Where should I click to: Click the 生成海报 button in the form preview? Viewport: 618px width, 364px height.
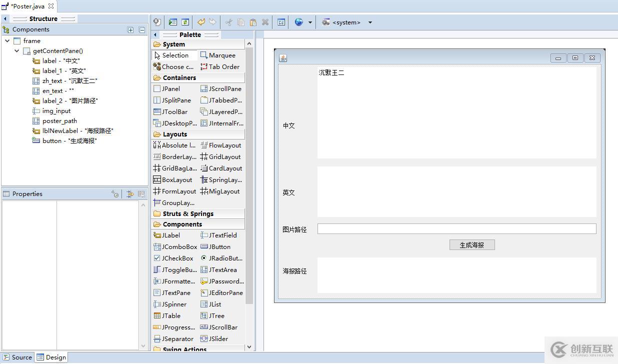(471, 244)
